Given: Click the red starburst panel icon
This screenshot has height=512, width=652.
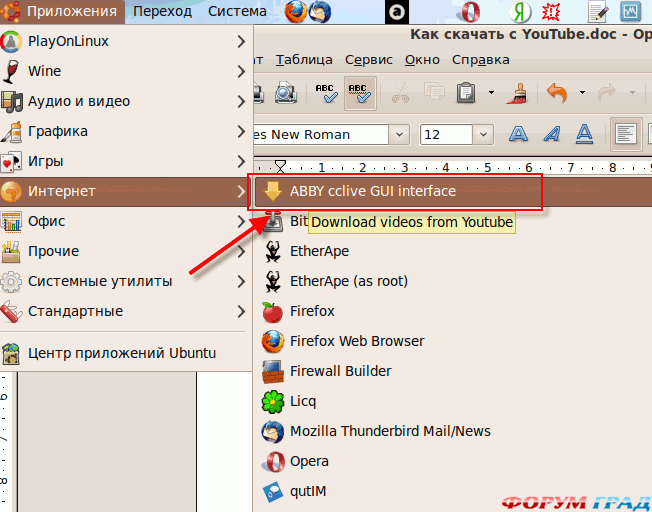Looking at the screenshot, I should click(x=551, y=12).
